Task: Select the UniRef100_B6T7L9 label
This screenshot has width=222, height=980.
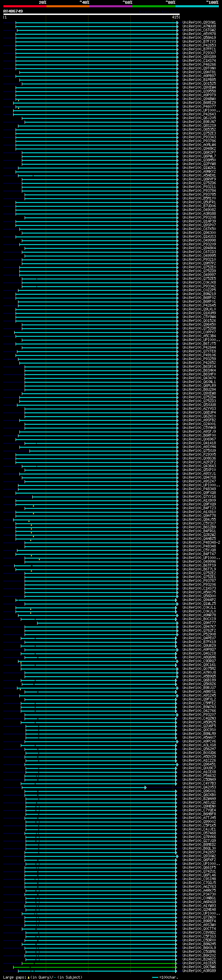Action: (x=199, y=569)
